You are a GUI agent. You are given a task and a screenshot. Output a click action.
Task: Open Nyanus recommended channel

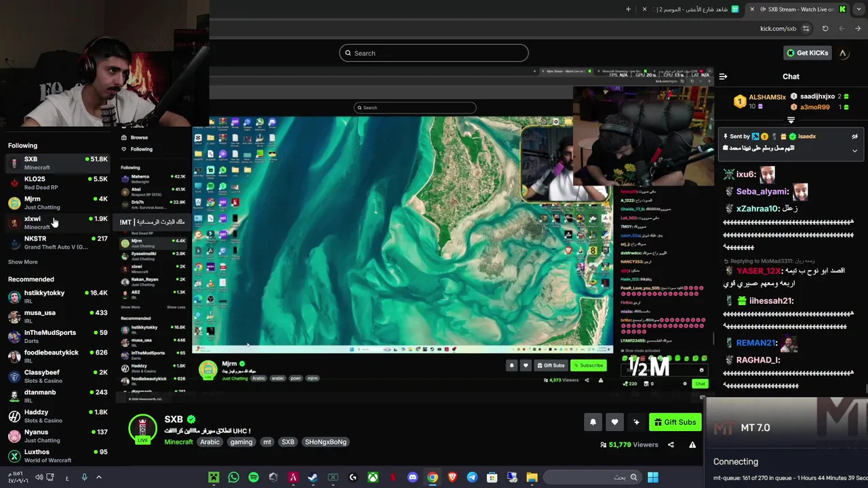click(x=58, y=436)
